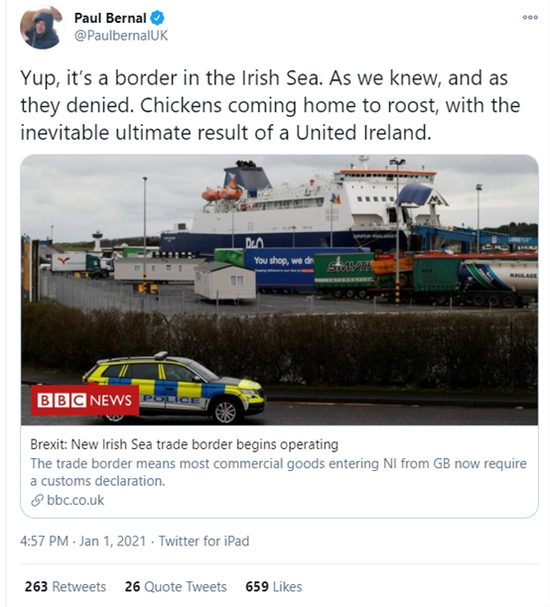View the 263 Retweets list
The image size is (550, 607).
65,586
